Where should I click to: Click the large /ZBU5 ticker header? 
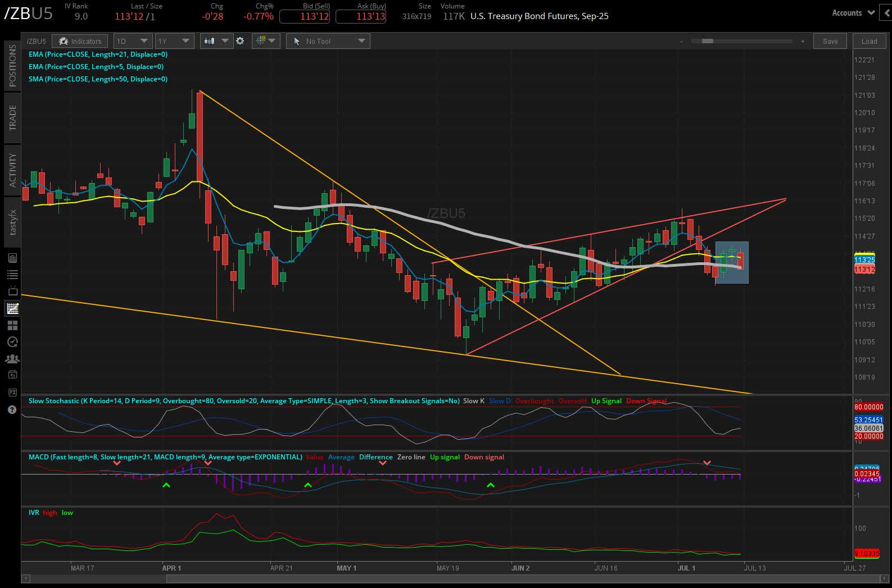pyautogui.click(x=28, y=13)
